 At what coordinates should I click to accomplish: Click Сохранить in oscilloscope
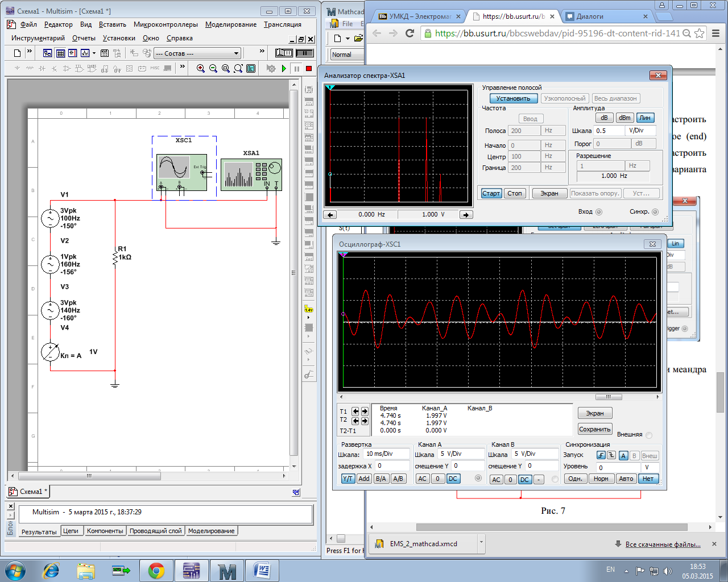[x=595, y=429]
